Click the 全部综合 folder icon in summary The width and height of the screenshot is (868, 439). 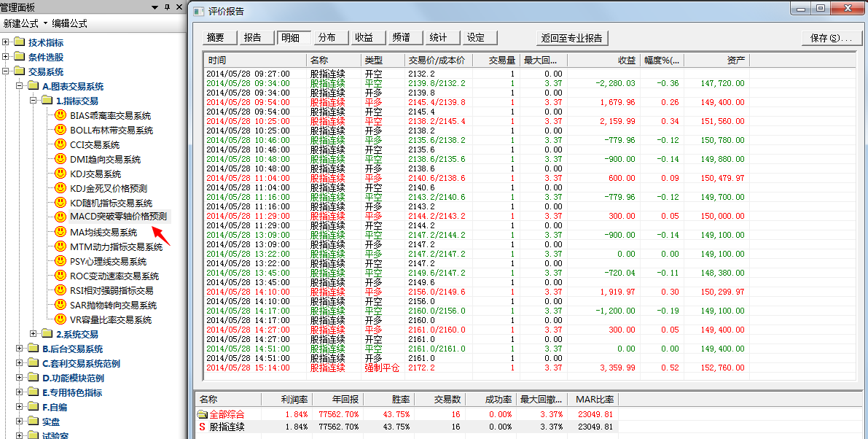coord(203,414)
